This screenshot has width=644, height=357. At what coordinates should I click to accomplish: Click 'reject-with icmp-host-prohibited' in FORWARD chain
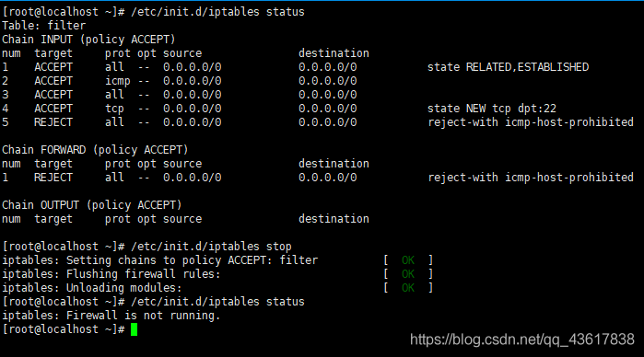(531, 178)
